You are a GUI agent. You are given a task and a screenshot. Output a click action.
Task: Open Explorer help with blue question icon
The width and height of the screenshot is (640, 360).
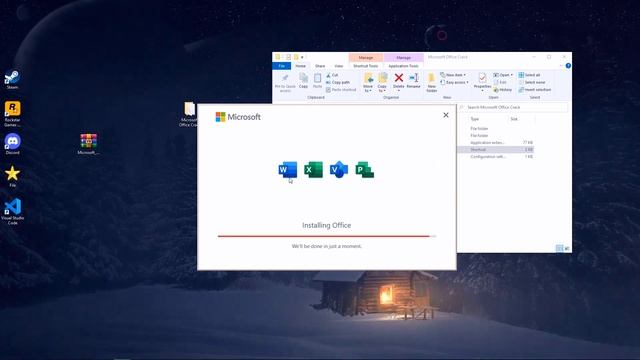tap(568, 66)
